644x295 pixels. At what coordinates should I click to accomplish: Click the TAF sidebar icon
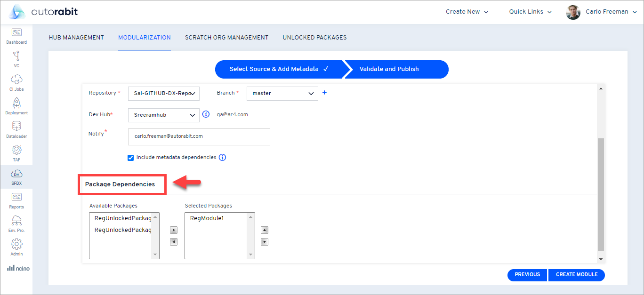(16, 151)
